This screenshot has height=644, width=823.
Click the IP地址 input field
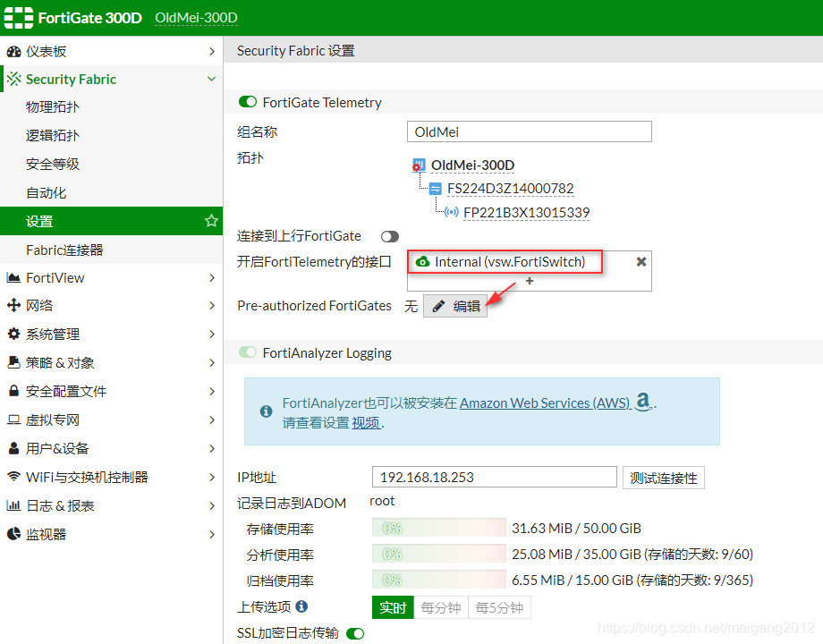click(494, 477)
